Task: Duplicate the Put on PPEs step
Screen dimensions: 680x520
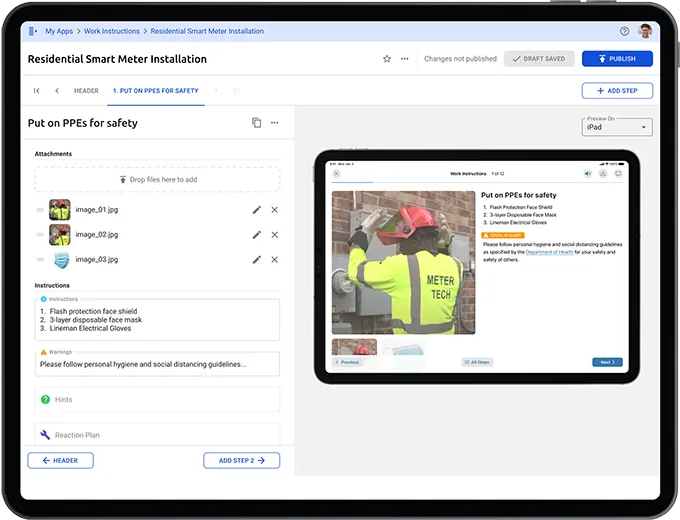Action: click(x=257, y=123)
